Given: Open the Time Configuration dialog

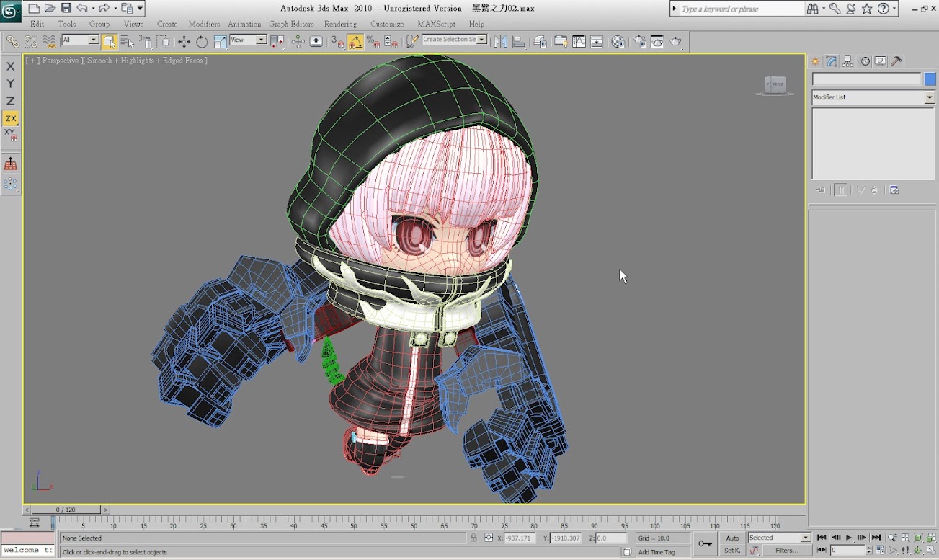Looking at the screenshot, I should (x=881, y=550).
